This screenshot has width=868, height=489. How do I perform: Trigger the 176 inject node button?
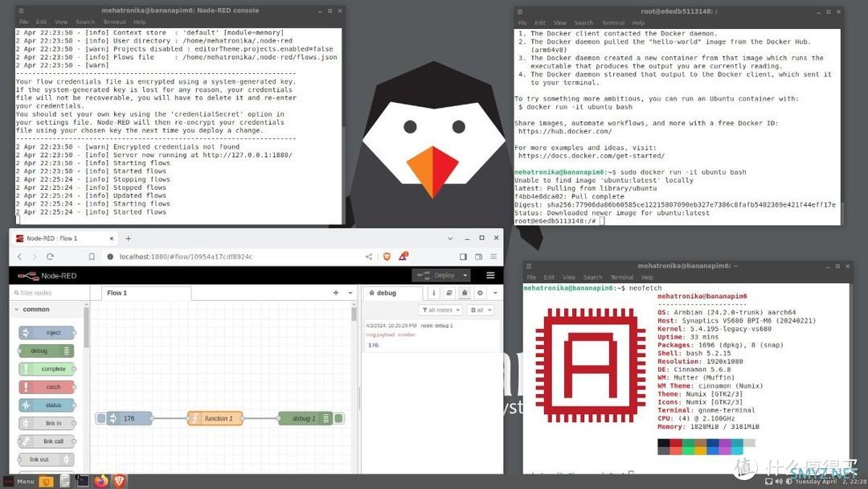coord(100,418)
